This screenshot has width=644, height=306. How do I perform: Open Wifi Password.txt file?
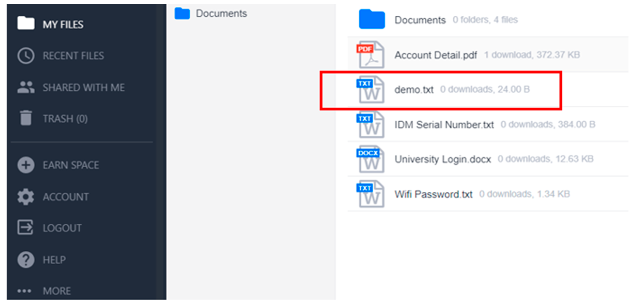point(433,194)
